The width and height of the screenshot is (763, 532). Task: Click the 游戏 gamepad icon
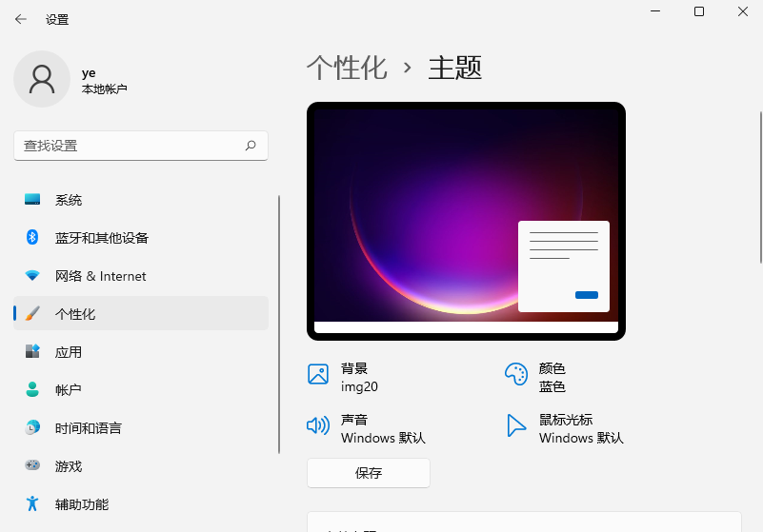point(32,465)
